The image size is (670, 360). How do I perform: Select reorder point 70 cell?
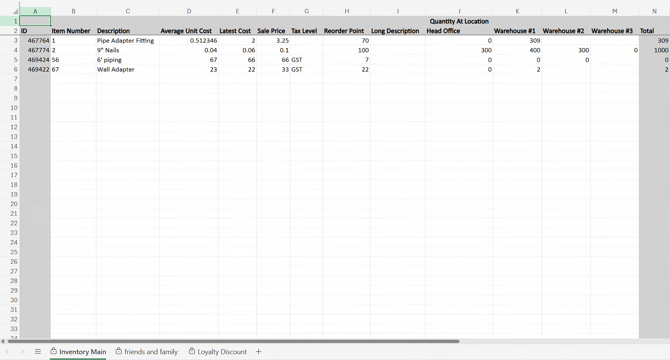tap(347, 41)
